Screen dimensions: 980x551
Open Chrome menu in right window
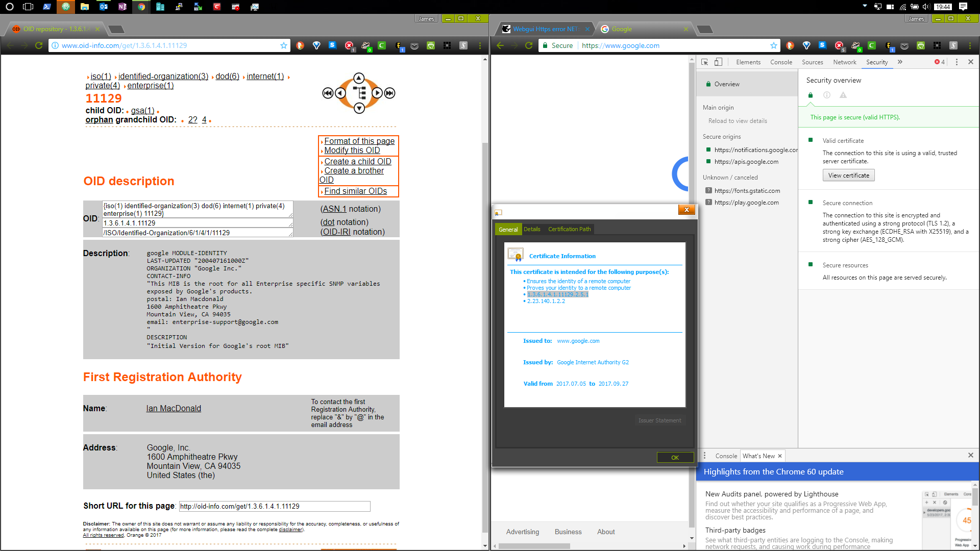click(x=970, y=45)
